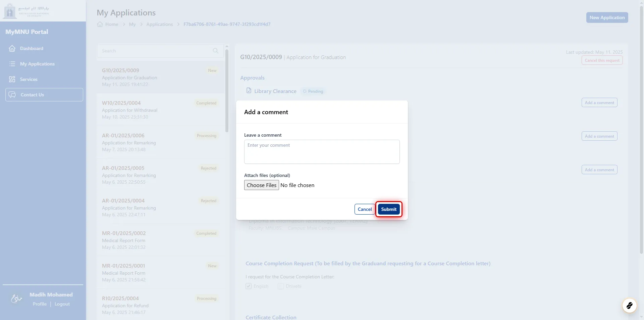The height and width of the screenshot is (320, 644).
Task: Click the Logout link
Action: coord(62,304)
